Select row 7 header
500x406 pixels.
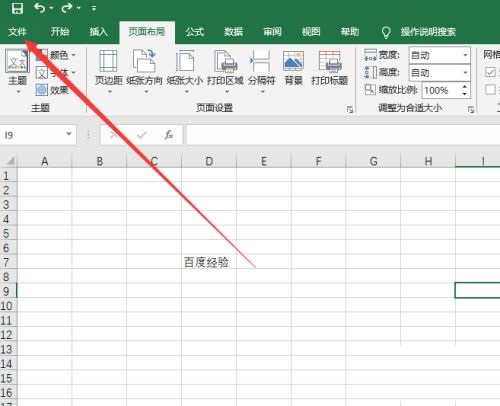tap(8, 262)
